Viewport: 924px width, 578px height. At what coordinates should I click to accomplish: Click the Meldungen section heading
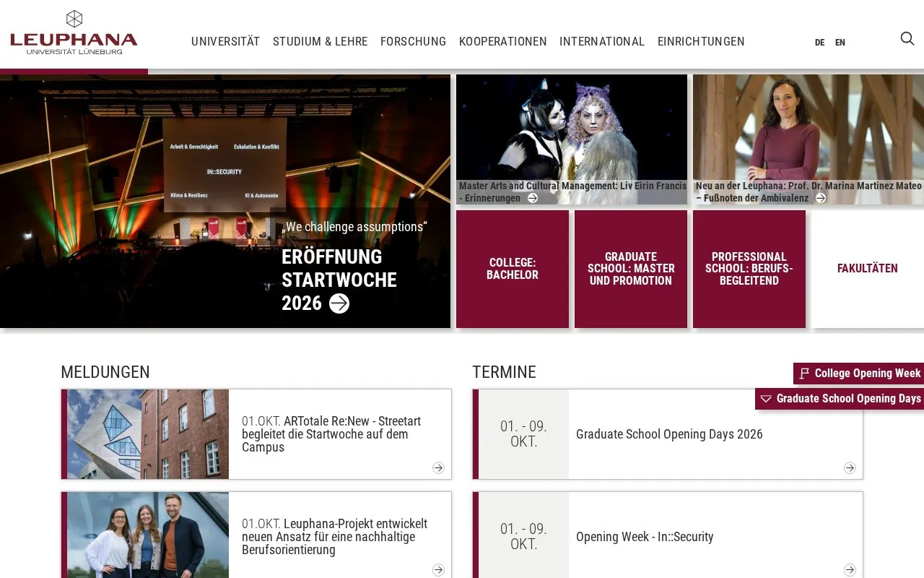point(105,372)
